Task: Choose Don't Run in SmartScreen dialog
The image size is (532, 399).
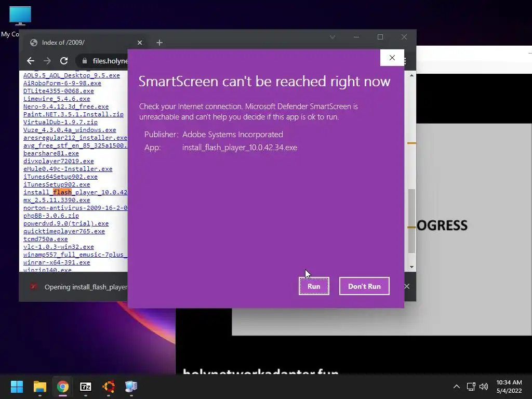Action: pos(364,286)
